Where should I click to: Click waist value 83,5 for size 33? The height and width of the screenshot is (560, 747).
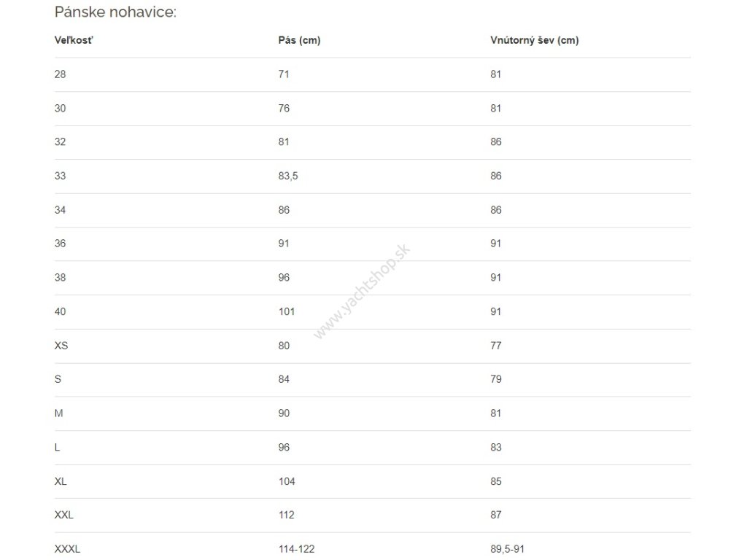click(288, 176)
